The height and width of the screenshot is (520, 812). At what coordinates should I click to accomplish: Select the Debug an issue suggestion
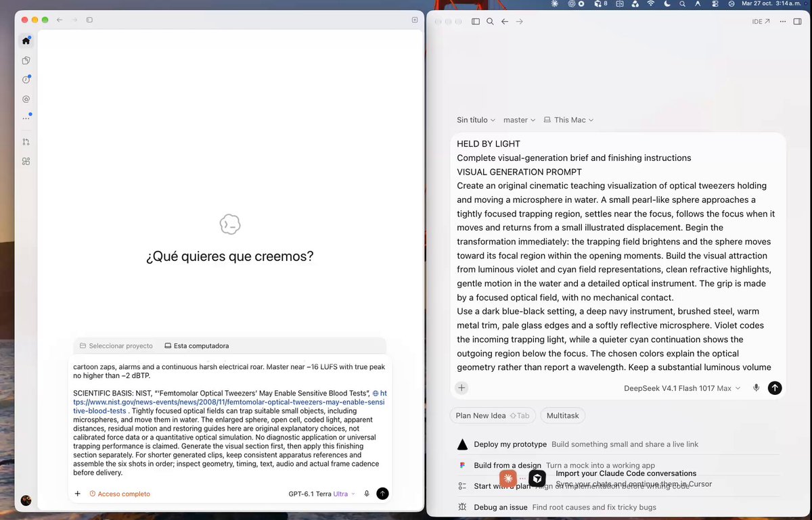[x=618, y=507]
